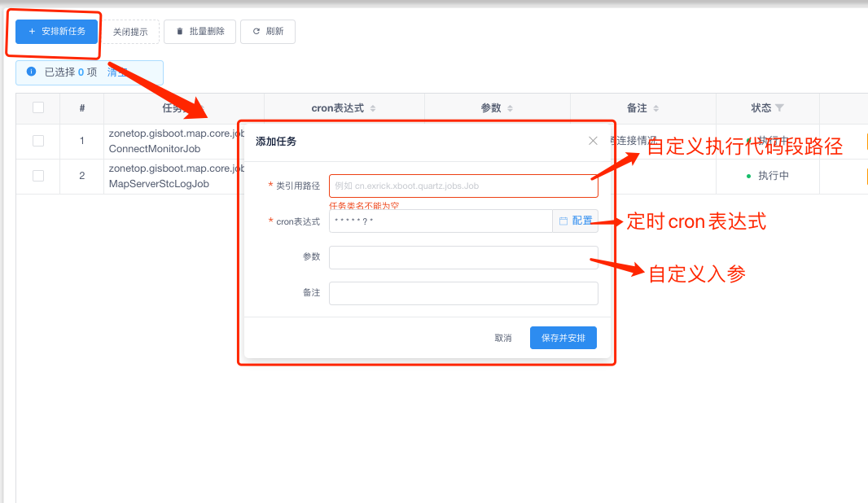
Task: Select the 备注 input in the dialog
Action: 463,293
